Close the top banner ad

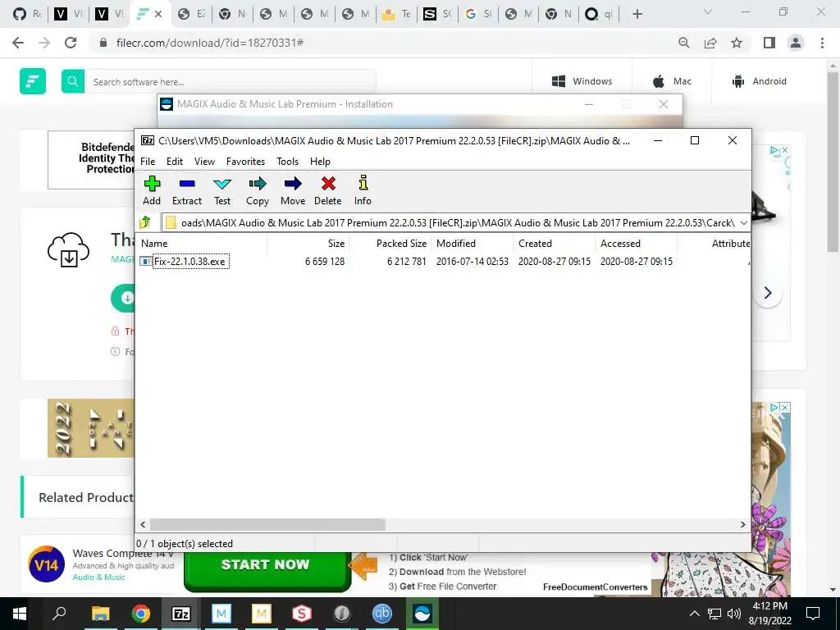tap(785, 151)
